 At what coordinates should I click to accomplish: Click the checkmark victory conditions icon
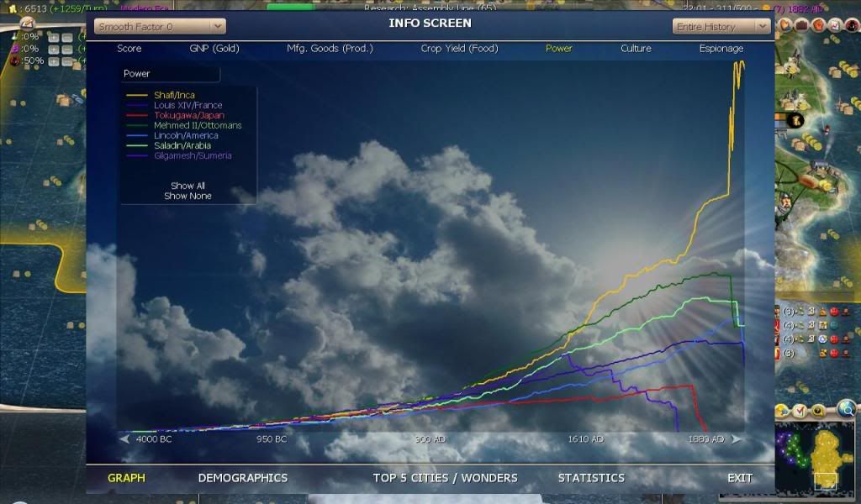point(800,411)
